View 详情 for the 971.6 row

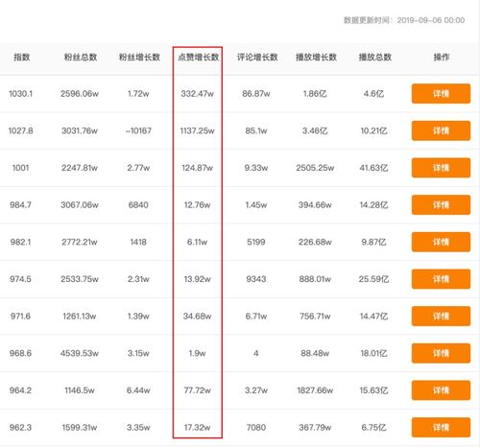(441, 317)
